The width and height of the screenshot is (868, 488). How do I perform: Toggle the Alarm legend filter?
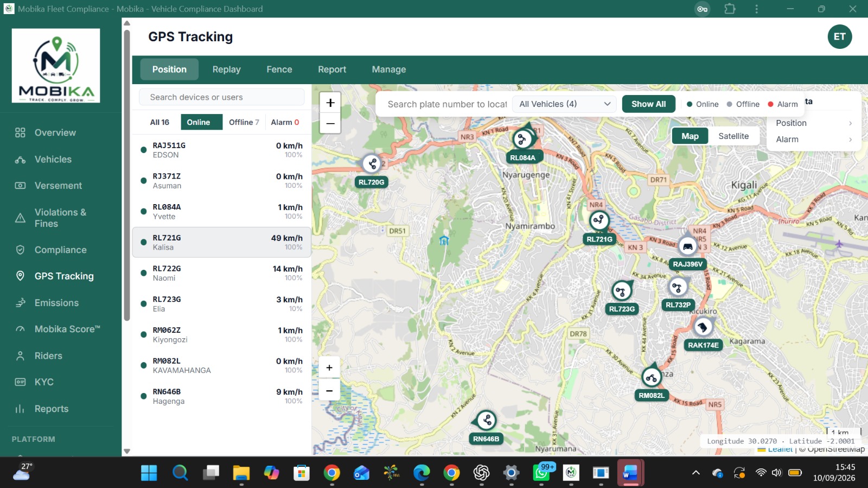783,104
